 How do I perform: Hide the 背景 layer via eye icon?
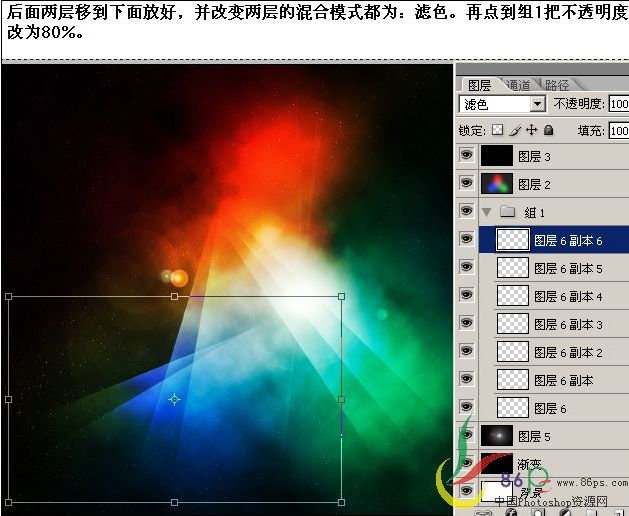click(466, 490)
